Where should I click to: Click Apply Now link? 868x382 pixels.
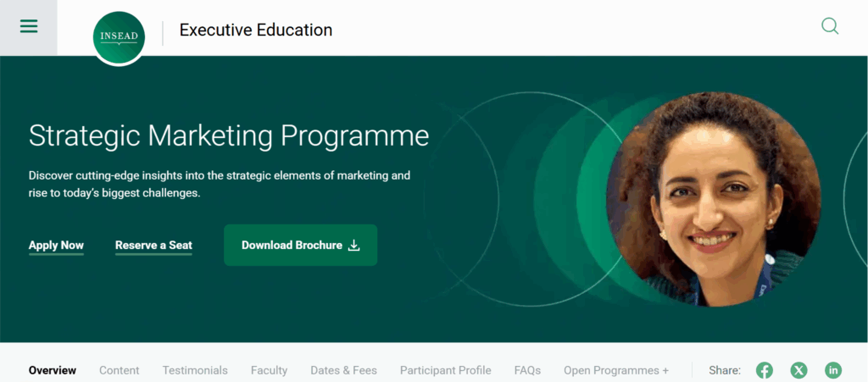coord(56,246)
